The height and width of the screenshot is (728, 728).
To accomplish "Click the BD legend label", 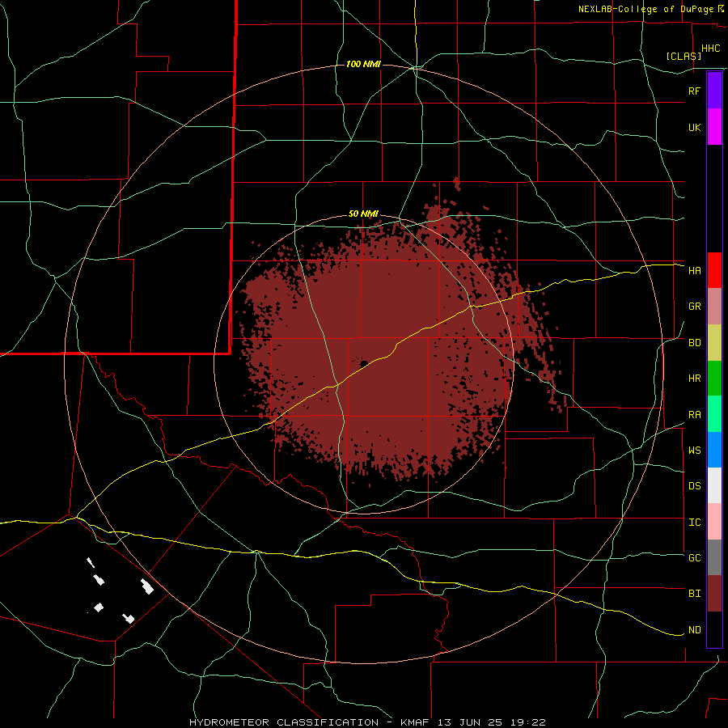I will point(694,343).
